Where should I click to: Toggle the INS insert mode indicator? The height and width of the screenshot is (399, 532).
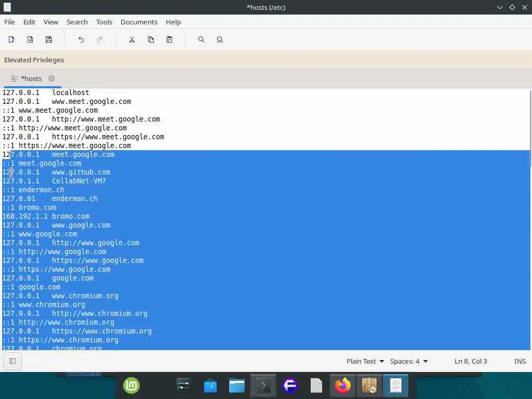pos(520,362)
